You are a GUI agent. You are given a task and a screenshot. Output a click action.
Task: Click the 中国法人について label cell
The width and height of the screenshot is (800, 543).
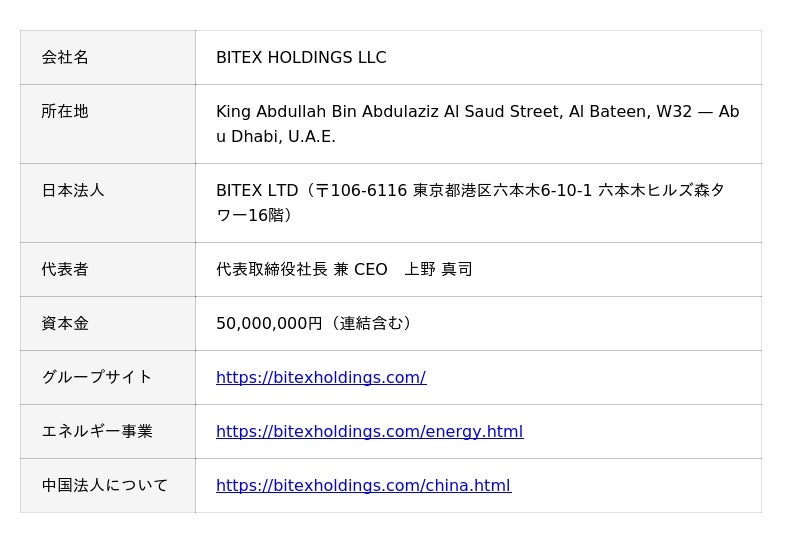click(x=108, y=485)
